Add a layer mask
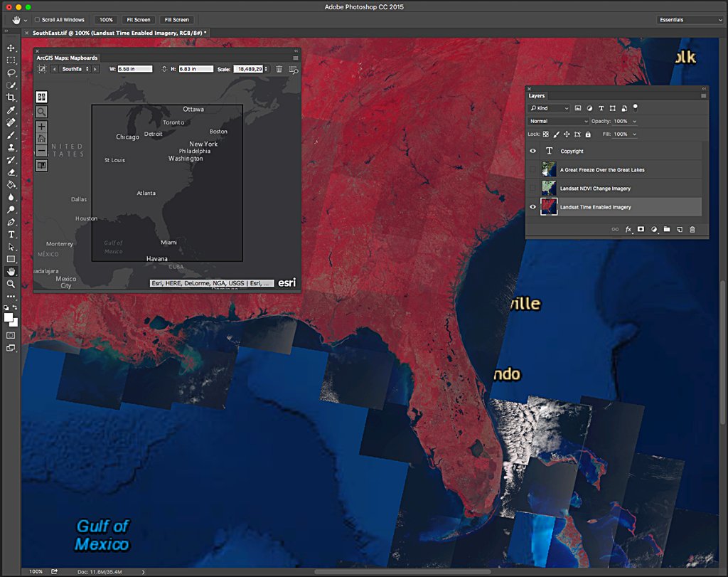728x577 pixels. click(641, 230)
